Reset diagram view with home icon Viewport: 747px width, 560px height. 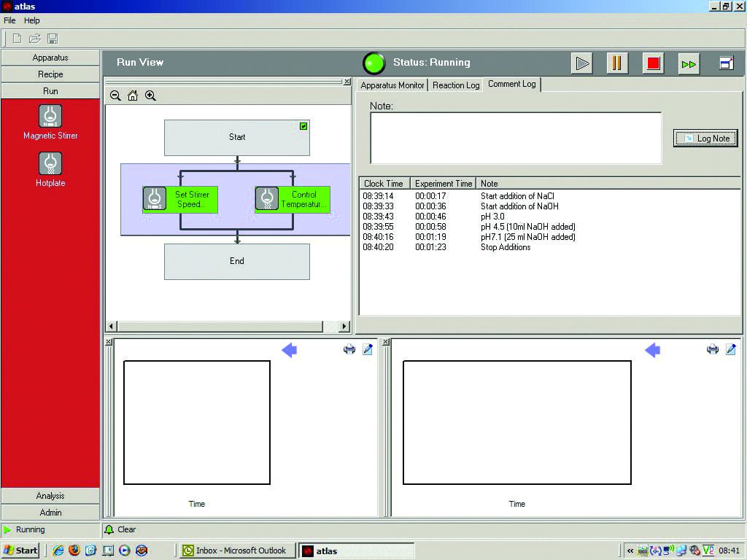pyautogui.click(x=133, y=96)
